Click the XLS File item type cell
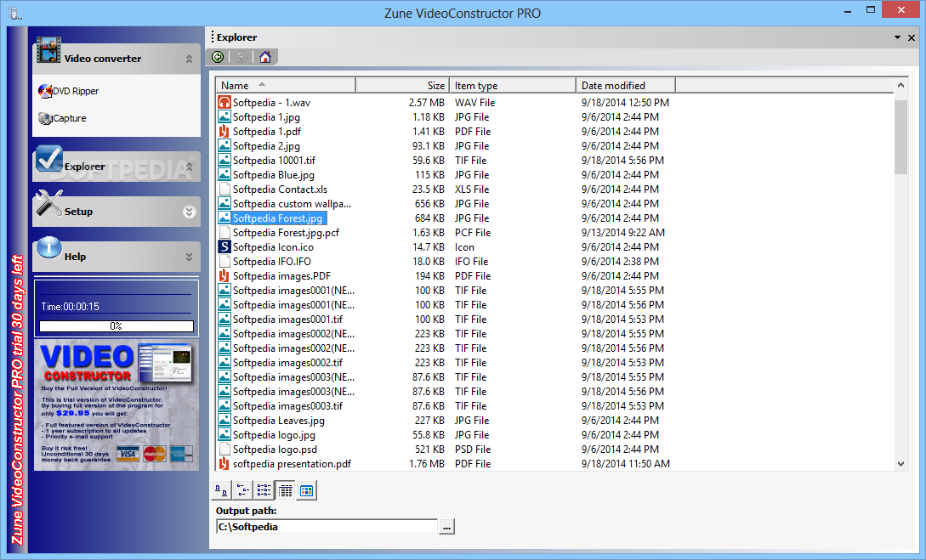 coord(472,189)
